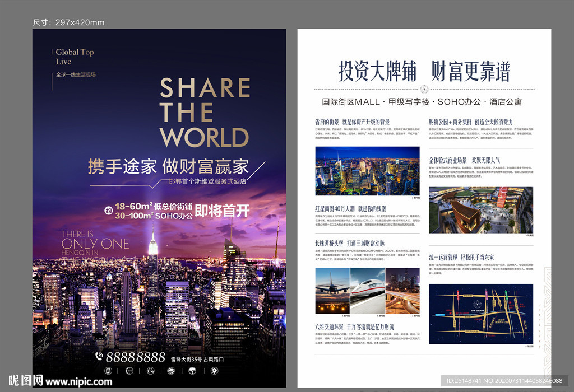
Task: Click the round 约 badge before 18-60m²
Action: [108, 211]
